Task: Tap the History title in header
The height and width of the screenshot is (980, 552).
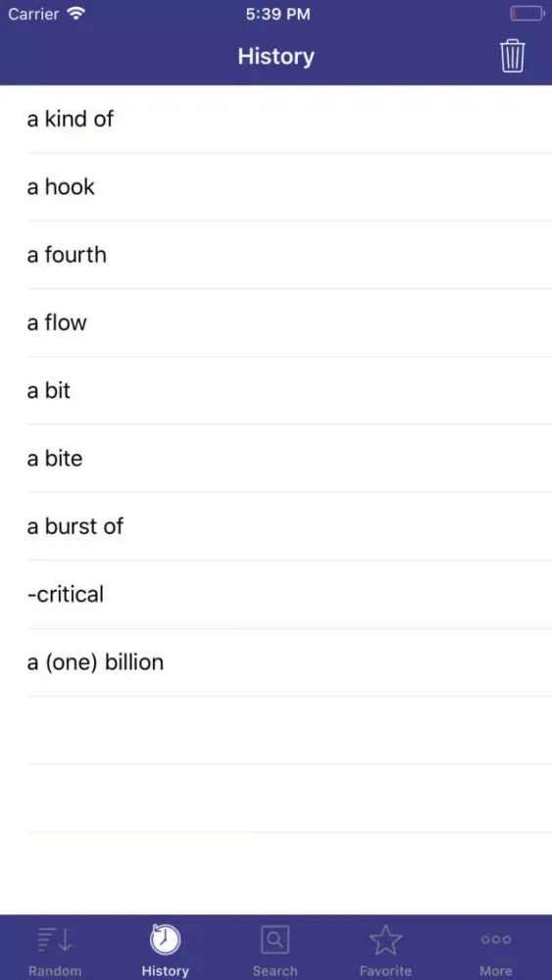Action: [x=276, y=56]
